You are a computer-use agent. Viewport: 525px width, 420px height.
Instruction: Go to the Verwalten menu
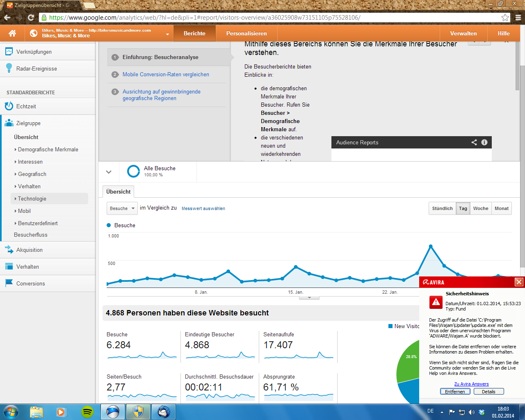(463, 34)
